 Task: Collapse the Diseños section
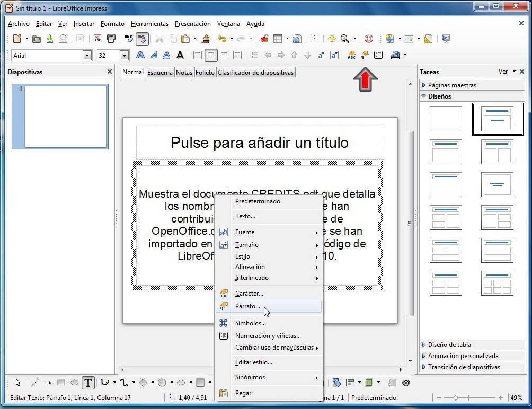472,96
